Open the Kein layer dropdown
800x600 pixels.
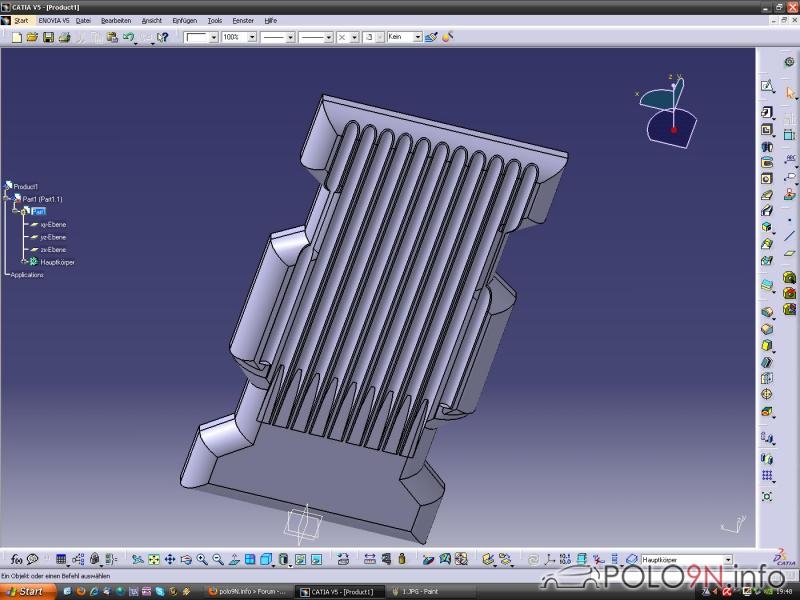pyautogui.click(x=416, y=37)
